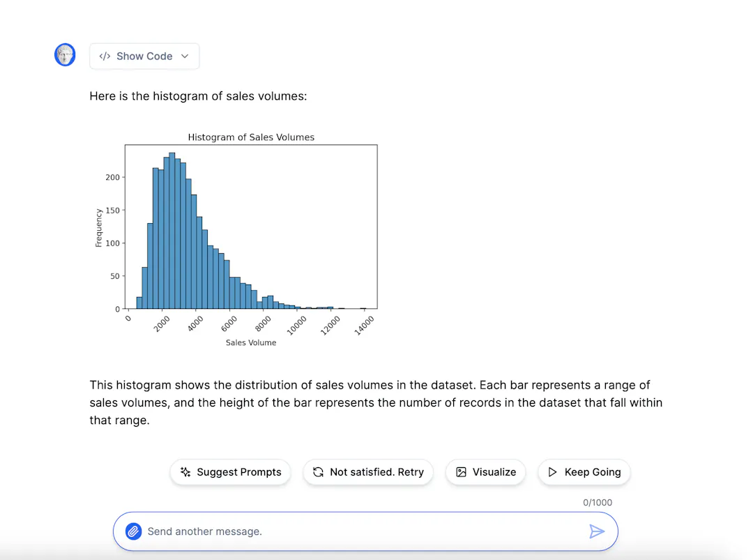Click the 0/1000 character counter

tap(598, 502)
